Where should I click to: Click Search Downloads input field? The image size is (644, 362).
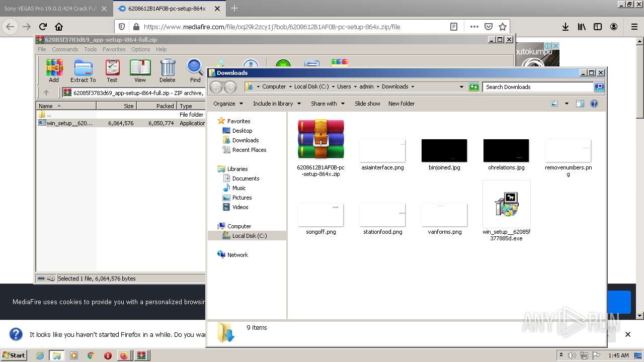(x=538, y=87)
